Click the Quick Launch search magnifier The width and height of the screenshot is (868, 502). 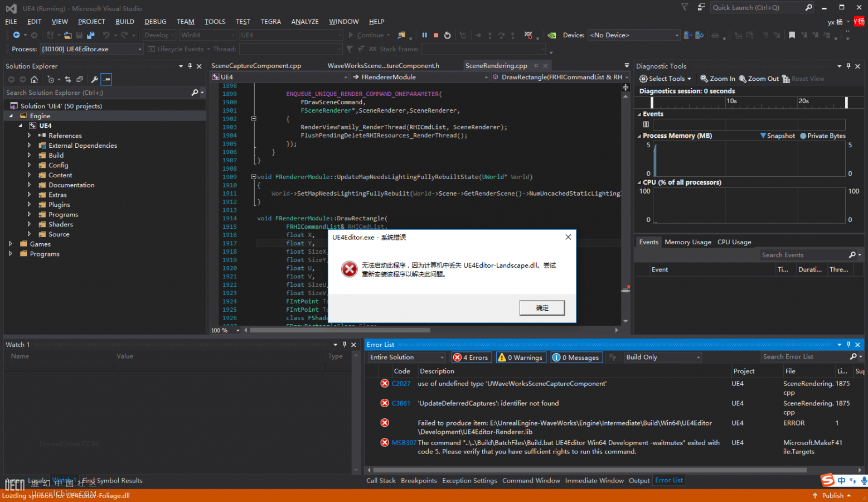point(808,7)
